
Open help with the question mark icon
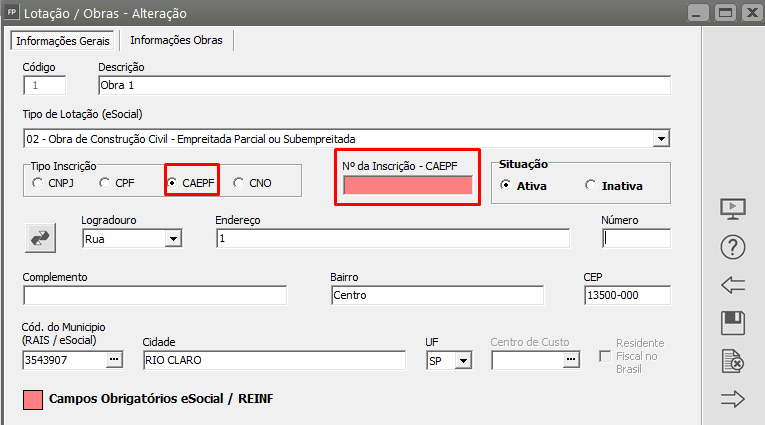point(734,247)
